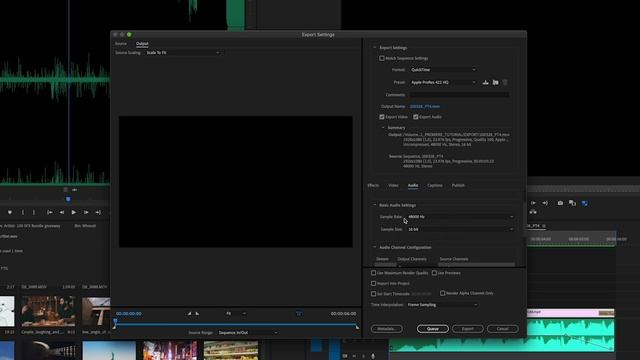Click the Source monitor blue playhead marker

click(68, 199)
